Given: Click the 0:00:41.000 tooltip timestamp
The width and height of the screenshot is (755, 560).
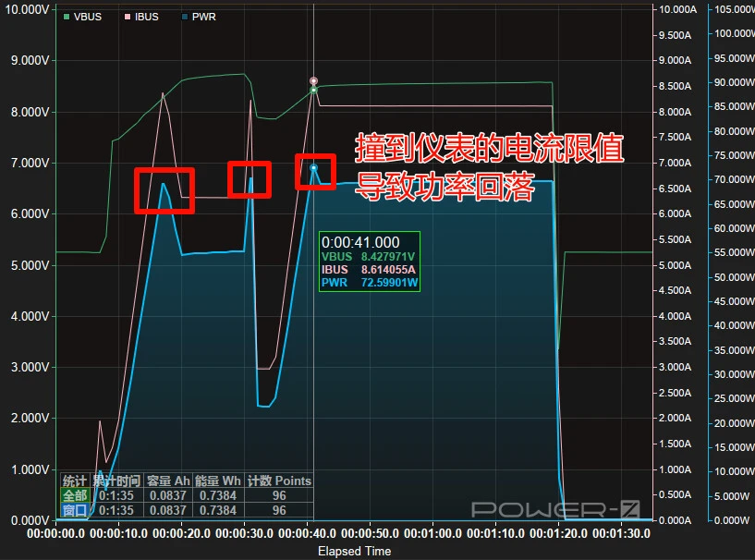Looking at the screenshot, I should click(360, 241).
